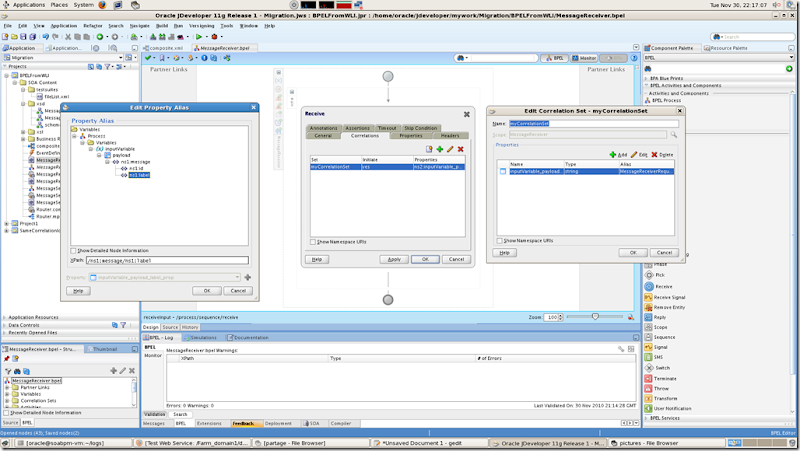Collapse the SOA Content folder
The image size is (800, 451).
coord(15,83)
